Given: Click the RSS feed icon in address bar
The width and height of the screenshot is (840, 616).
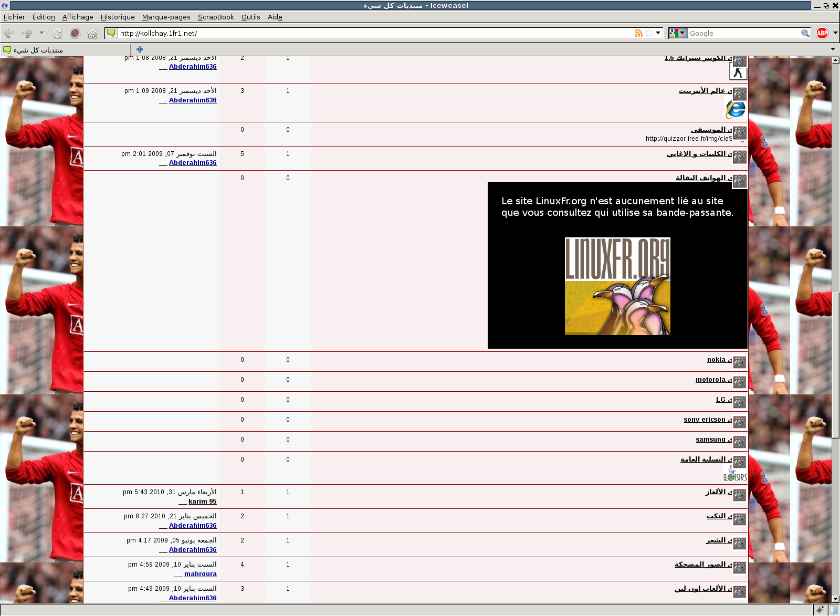Looking at the screenshot, I should 638,33.
